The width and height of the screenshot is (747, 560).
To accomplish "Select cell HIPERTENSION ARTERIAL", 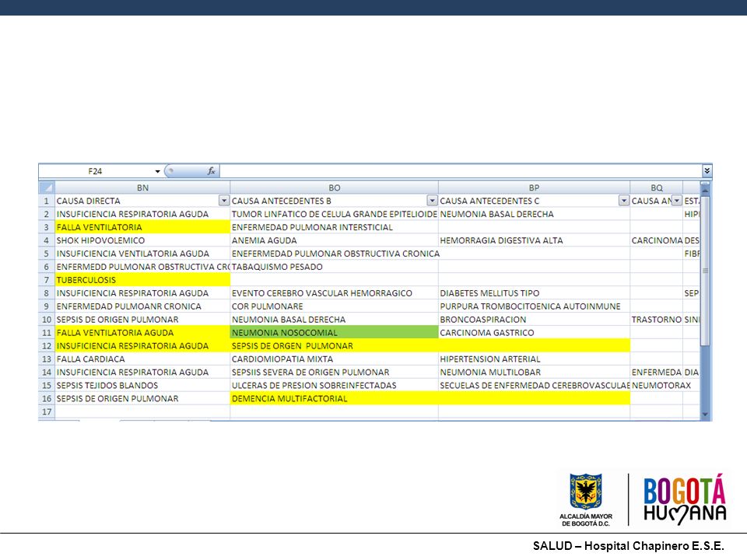I will coord(534,359).
